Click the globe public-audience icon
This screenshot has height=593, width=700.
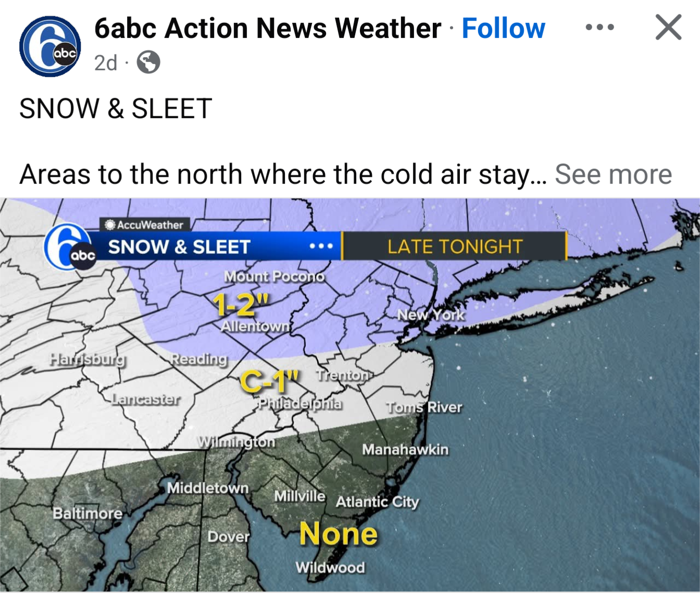pos(148,63)
